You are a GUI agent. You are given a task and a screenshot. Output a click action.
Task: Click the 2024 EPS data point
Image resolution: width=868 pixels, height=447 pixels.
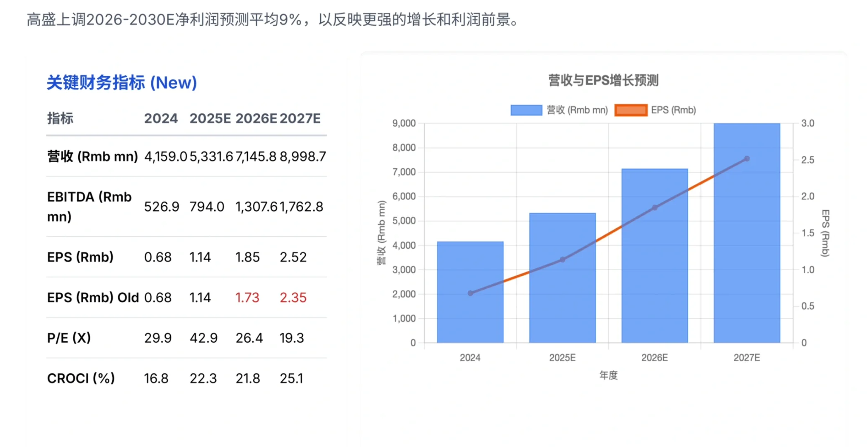coord(470,293)
